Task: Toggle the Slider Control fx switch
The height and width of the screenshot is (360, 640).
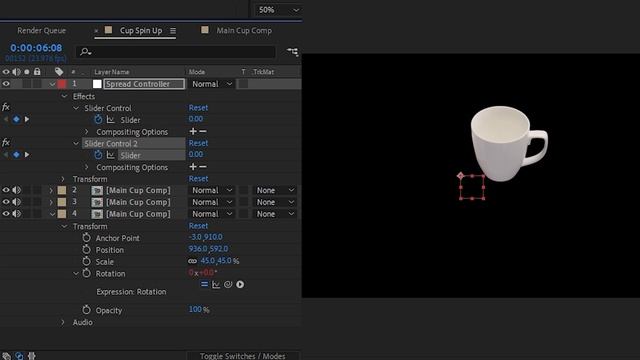Action: [6, 107]
